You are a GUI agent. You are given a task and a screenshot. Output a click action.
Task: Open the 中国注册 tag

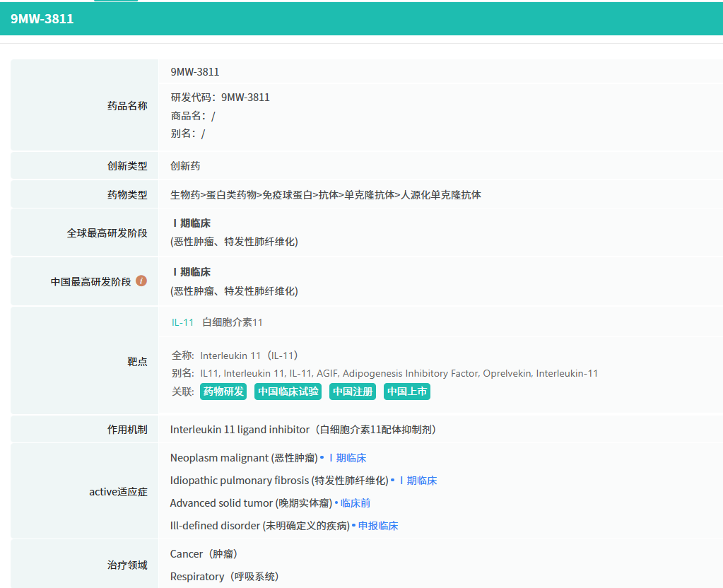(353, 392)
